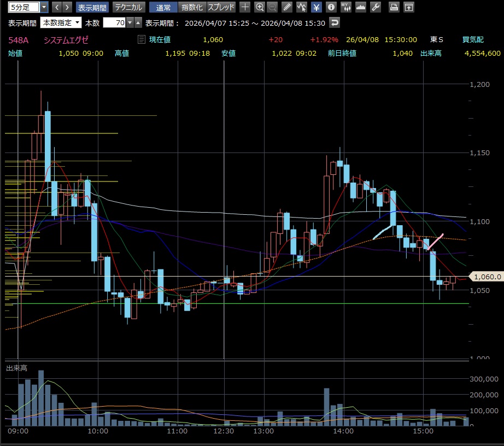Switch to スプレッド view
Screen dimensions: 504x446
pyautogui.click(x=221, y=7)
